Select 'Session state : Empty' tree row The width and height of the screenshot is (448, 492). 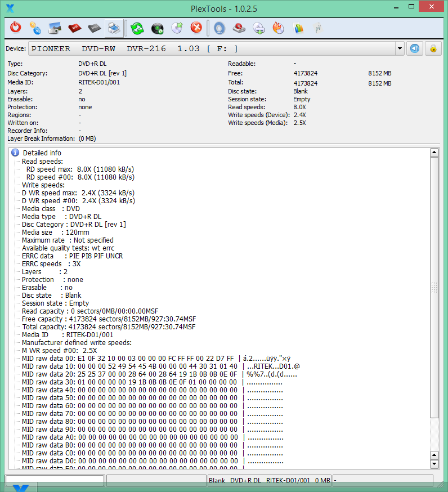pyautogui.click(x=55, y=303)
